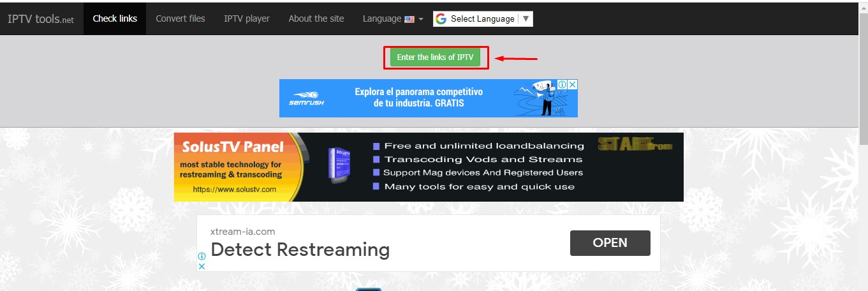Viewport: 868px width, 291px height.
Task: Click the IPTV tools.net site logo
Action: tap(41, 19)
